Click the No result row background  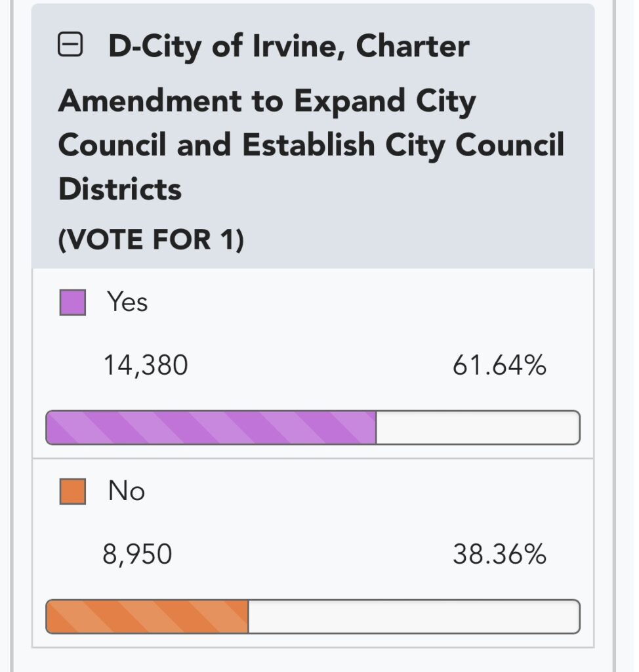coord(313,553)
